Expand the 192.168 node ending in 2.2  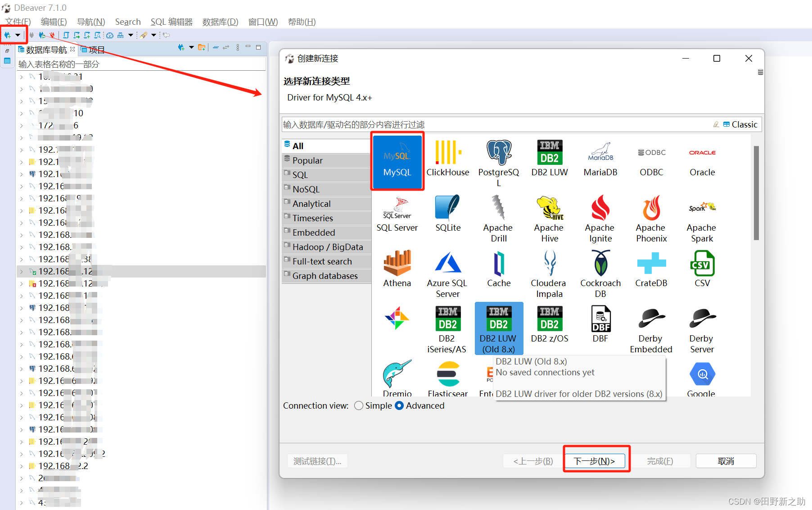tap(21, 466)
